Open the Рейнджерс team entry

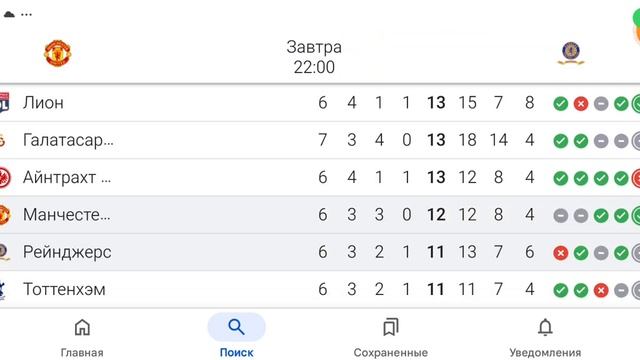[320, 252]
